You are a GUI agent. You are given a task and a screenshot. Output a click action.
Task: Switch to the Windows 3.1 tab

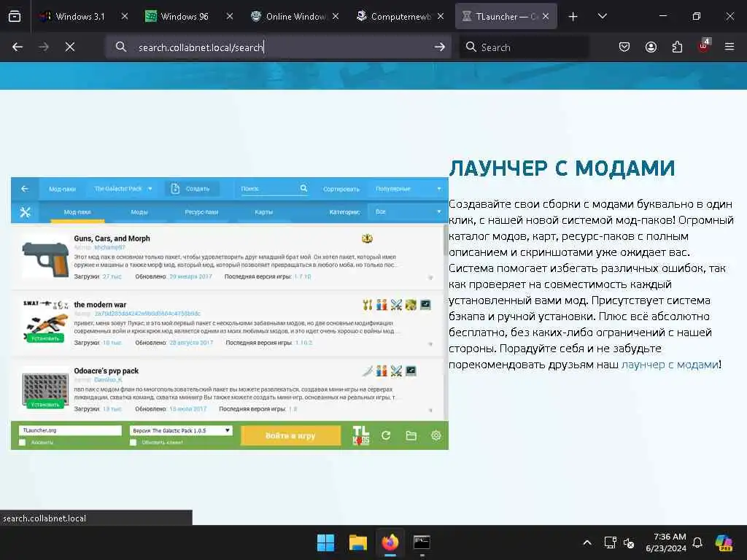82,17
